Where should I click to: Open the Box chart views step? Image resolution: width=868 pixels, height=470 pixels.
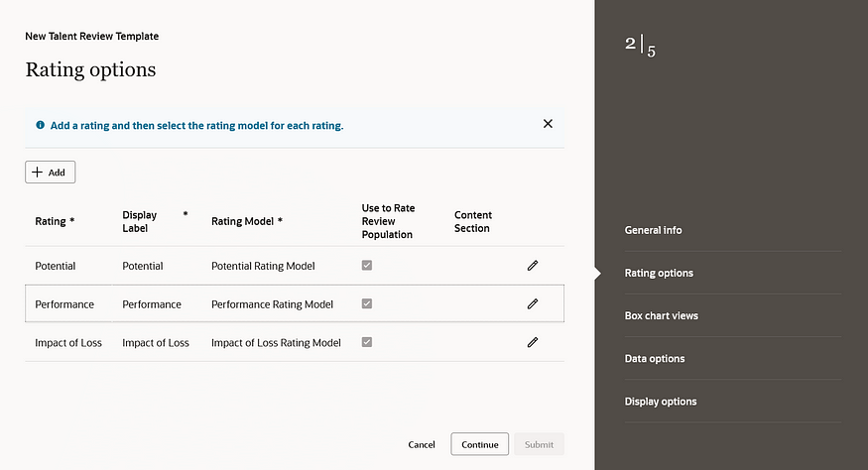(661, 316)
